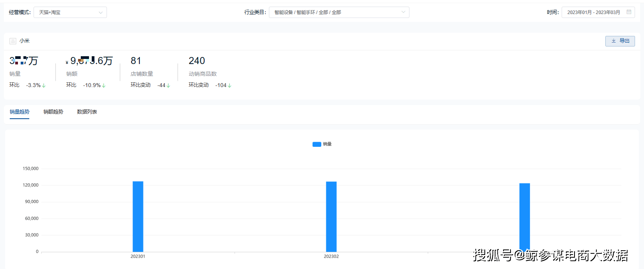This screenshot has width=644, height=269.
Task: Open the 经营模式 dropdown showing 天猫+淘宝
Action: pos(70,12)
